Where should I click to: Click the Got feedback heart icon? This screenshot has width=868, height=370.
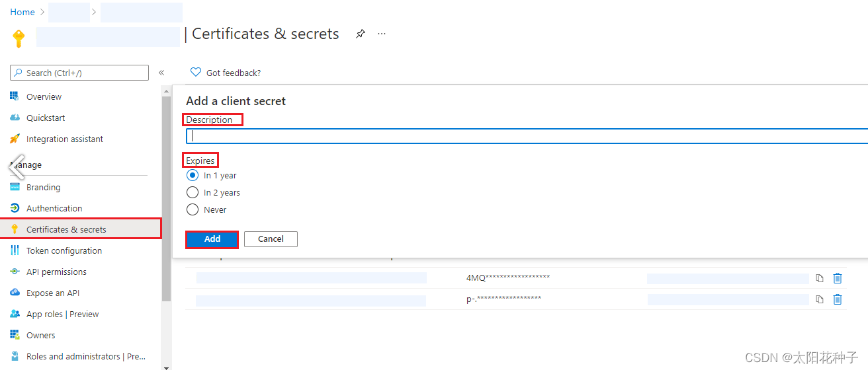tap(195, 72)
